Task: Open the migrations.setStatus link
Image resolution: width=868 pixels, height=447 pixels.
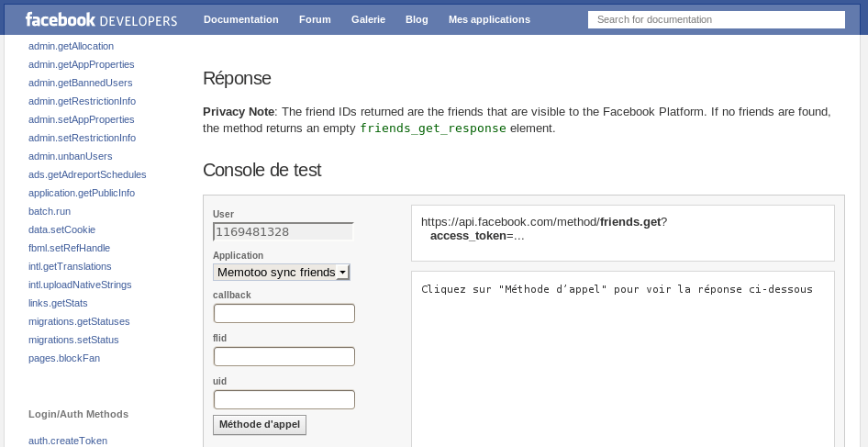Action: [73, 339]
